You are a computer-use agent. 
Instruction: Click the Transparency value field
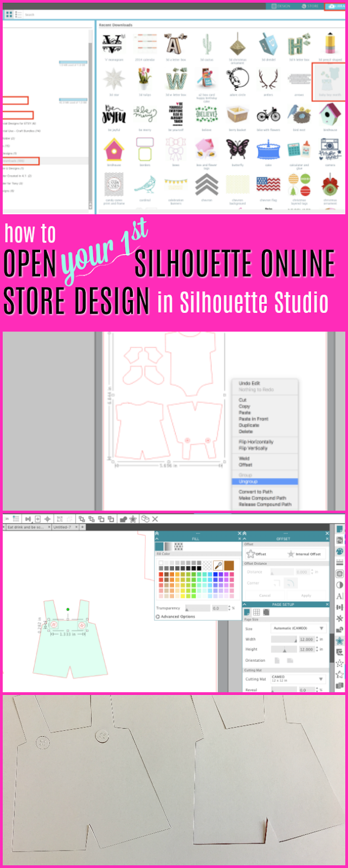click(x=220, y=608)
